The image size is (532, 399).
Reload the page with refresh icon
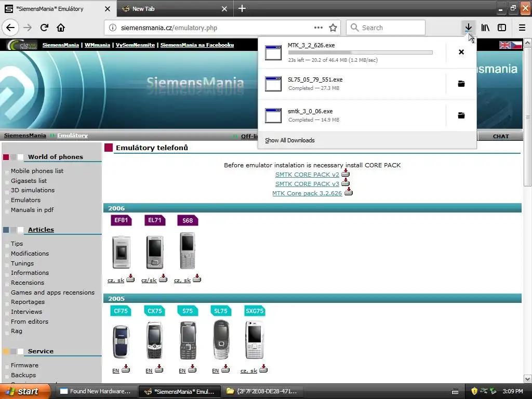click(x=44, y=28)
